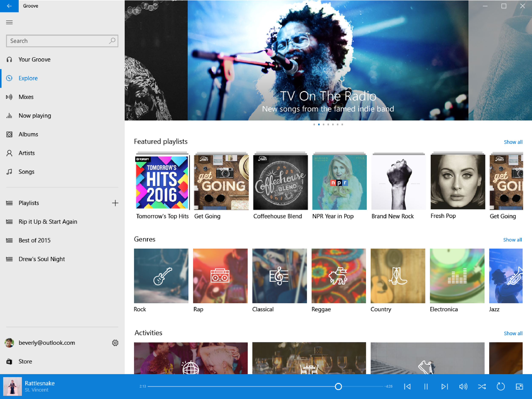Open the party disco ball activity

tap(191, 358)
